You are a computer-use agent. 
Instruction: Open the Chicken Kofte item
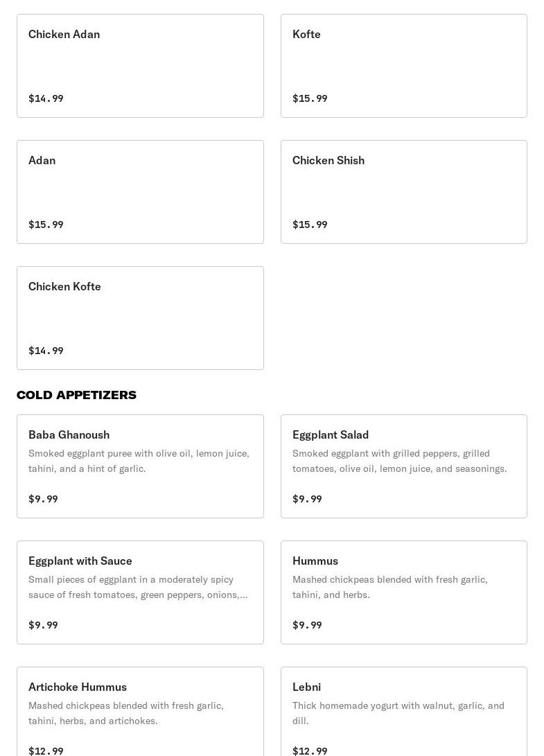pyautogui.click(x=140, y=318)
